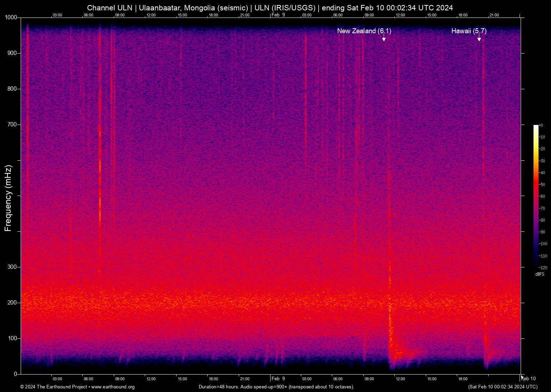Select the New Zealand (6.1) annotation label
The height and width of the screenshot is (392, 551).
(x=364, y=31)
